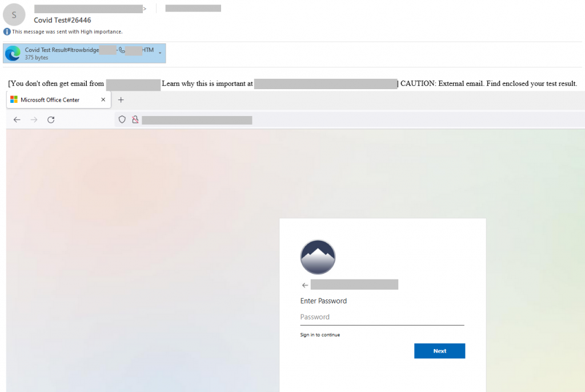Click the insecure connection padlock icon
The image size is (585, 392).
pyautogui.click(x=135, y=120)
